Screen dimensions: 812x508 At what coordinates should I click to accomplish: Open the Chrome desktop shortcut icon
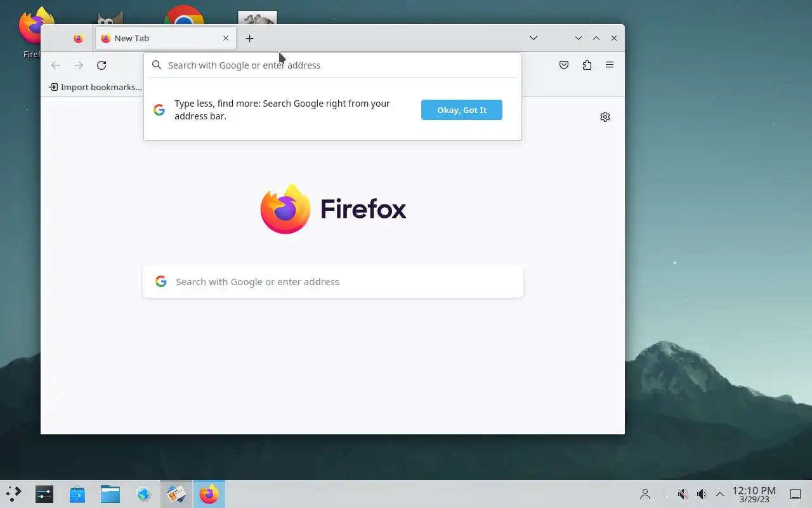(x=184, y=16)
